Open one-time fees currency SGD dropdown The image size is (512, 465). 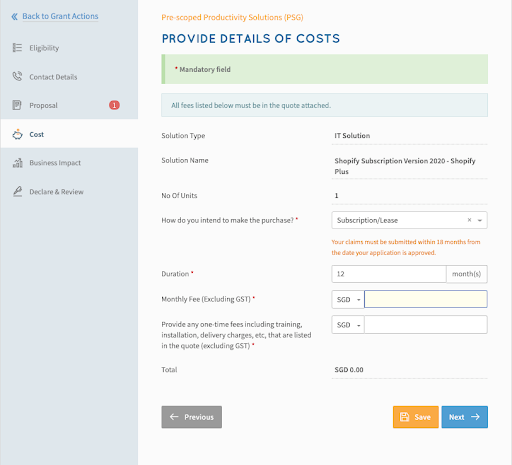(x=348, y=325)
